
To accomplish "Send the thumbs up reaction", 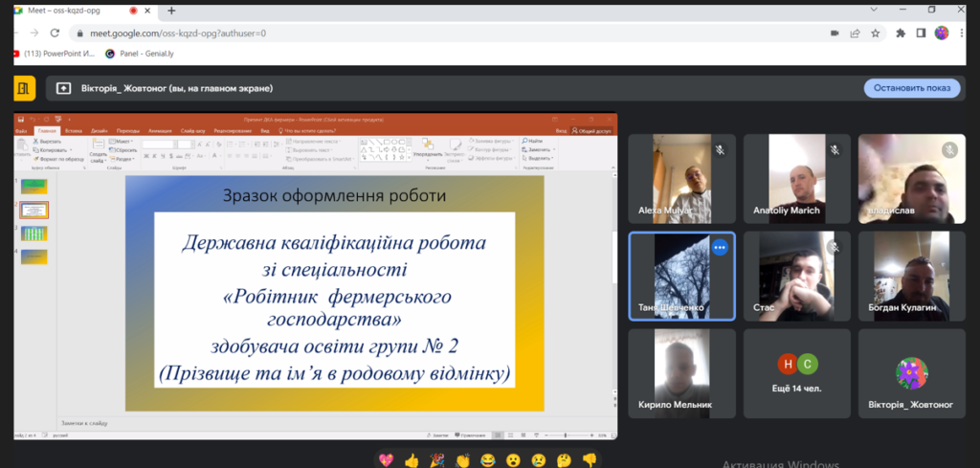I will [x=412, y=460].
